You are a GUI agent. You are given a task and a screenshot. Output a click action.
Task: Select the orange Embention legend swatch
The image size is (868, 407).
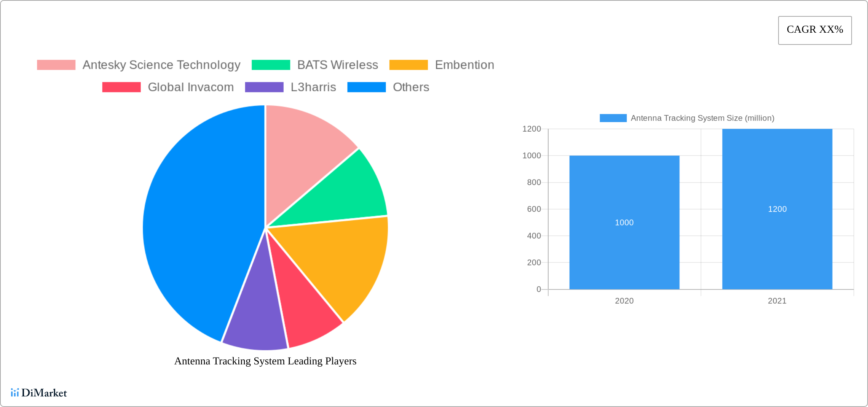[x=408, y=65]
